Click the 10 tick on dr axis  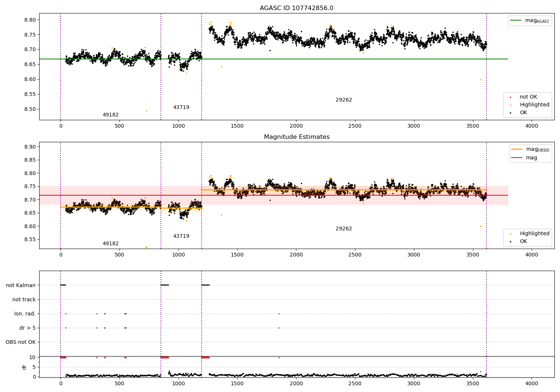[32, 358]
